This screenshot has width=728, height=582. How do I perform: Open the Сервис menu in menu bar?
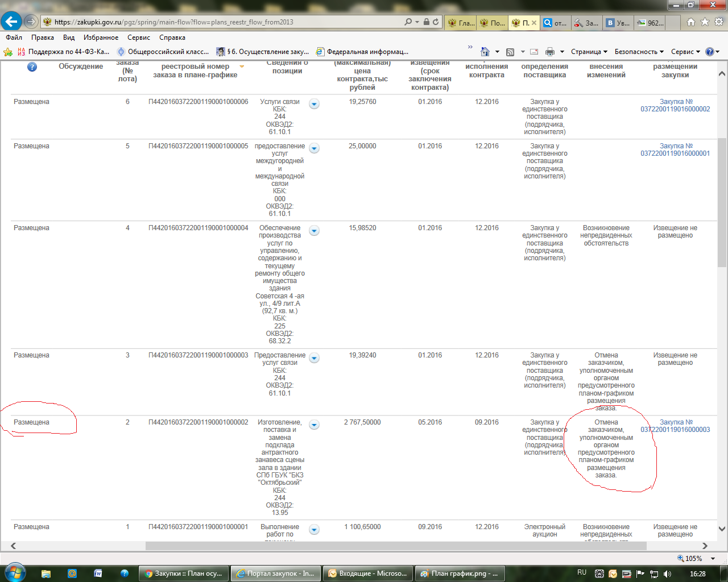pyautogui.click(x=139, y=38)
